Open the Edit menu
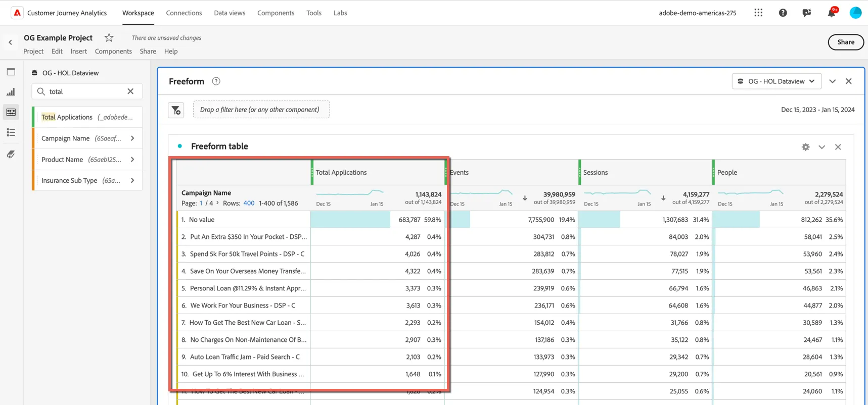Viewport: 868px width, 405px height. pos(57,52)
